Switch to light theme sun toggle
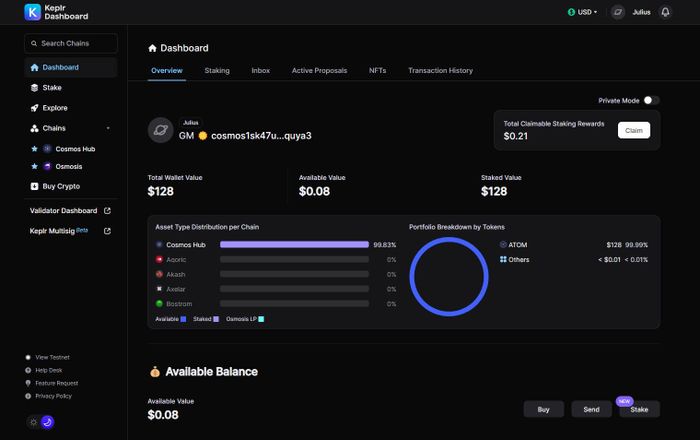Screen dimensions: 700x440 (x=33, y=422)
